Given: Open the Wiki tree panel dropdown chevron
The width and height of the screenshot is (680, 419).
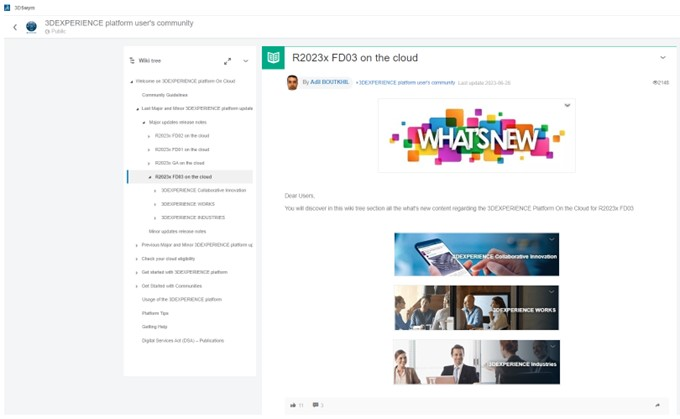Looking at the screenshot, I should click(x=246, y=61).
